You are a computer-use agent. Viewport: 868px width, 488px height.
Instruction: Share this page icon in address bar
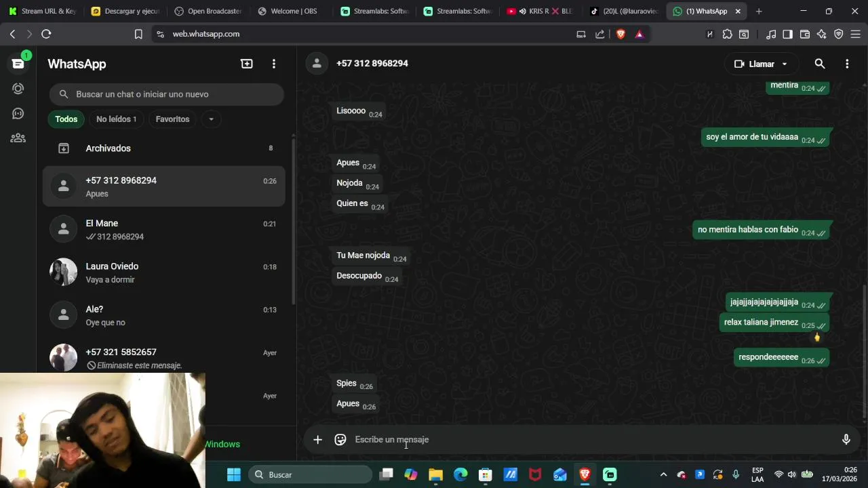click(x=599, y=34)
